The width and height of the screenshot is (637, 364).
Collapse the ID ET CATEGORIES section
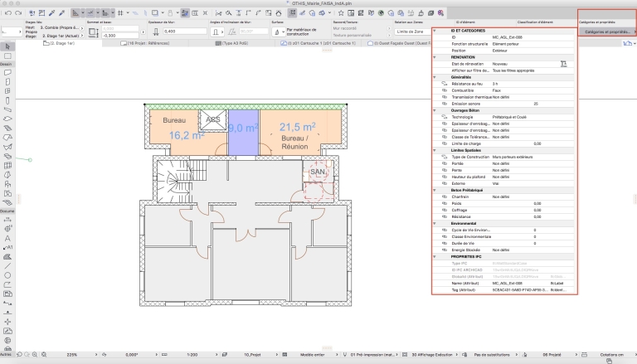435,31
